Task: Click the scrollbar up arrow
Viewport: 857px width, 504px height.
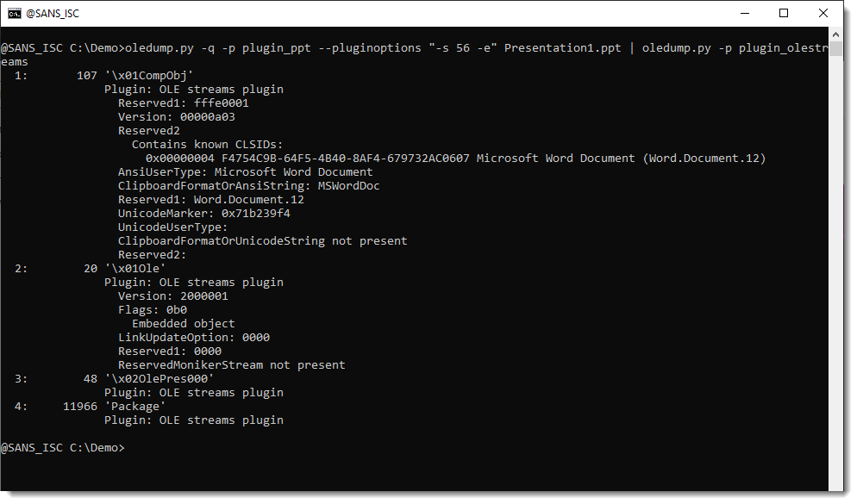Action: pos(835,34)
